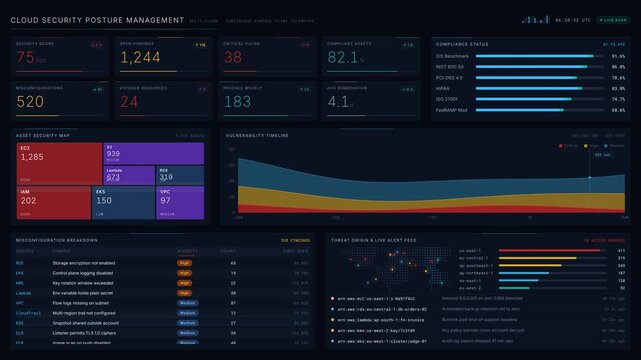Image resolution: width=641 pixels, height=360 pixels.
Task: Click the NIST 800-53 compliance progress bar
Action: point(540,67)
